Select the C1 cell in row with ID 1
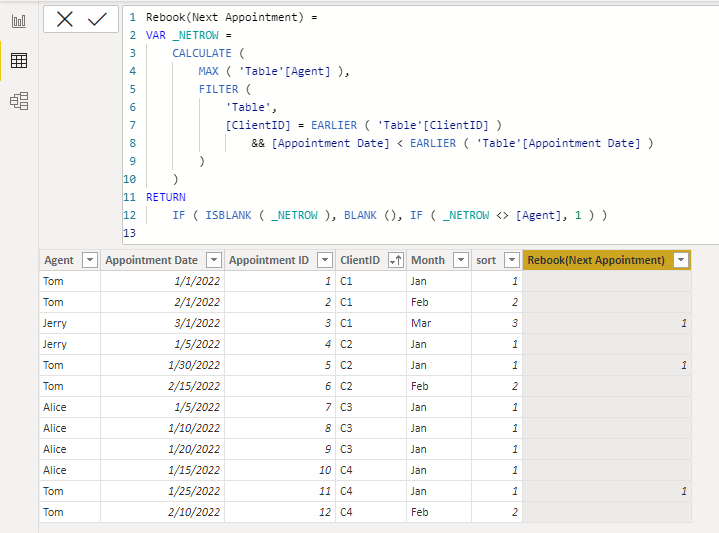The image size is (719, 533). (371, 281)
